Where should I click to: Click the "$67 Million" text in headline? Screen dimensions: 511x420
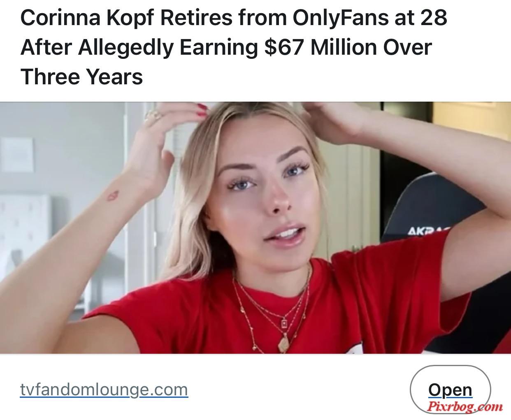click(x=321, y=47)
